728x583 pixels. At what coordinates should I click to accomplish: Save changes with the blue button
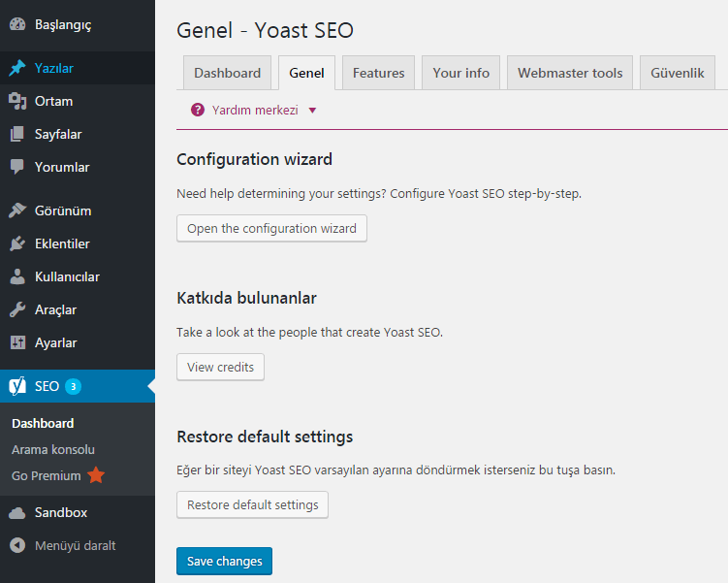coord(224,561)
